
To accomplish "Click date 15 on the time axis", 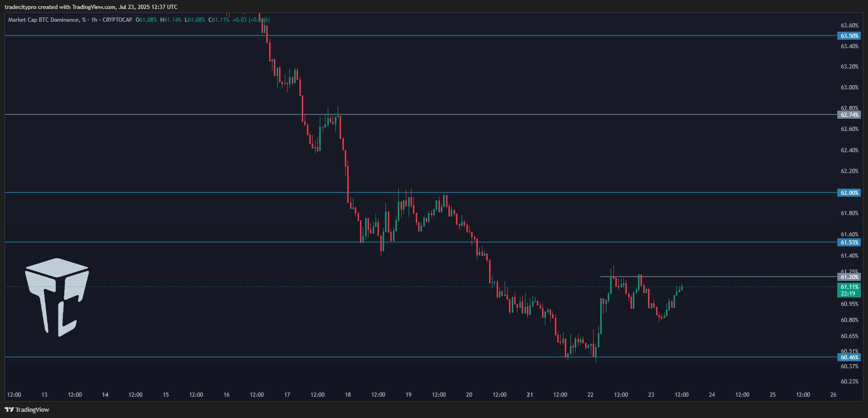I will click(166, 395).
